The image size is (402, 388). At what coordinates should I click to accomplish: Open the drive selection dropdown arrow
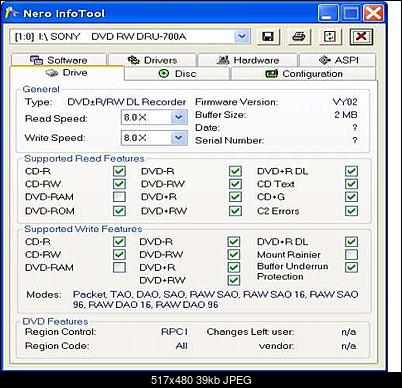(242, 36)
